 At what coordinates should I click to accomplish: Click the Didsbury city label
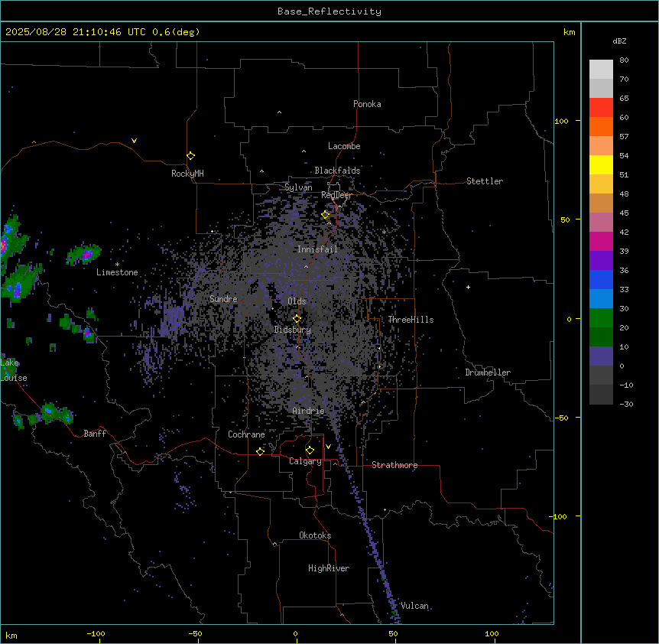point(293,330)
